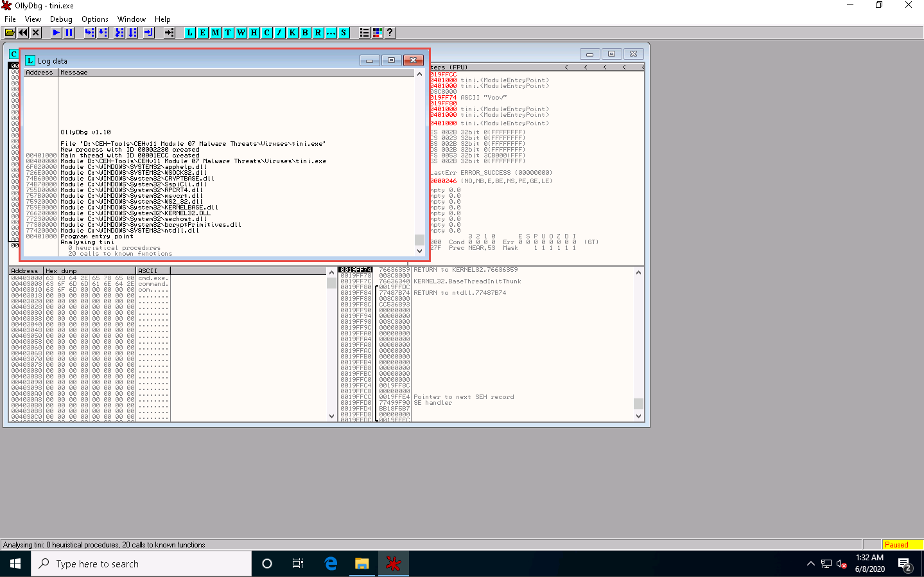Show CPU window with C button
Screen dimensions: 924x577
point(266,32)
